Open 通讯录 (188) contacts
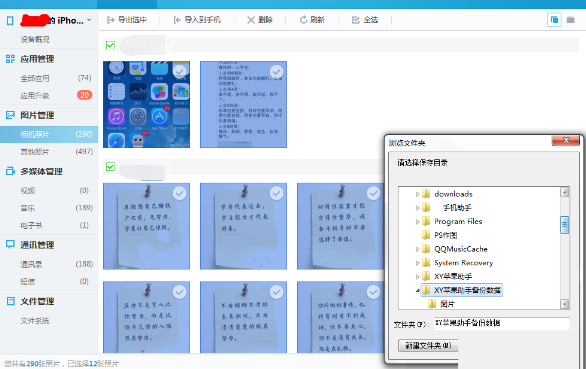 pos(49,264)
